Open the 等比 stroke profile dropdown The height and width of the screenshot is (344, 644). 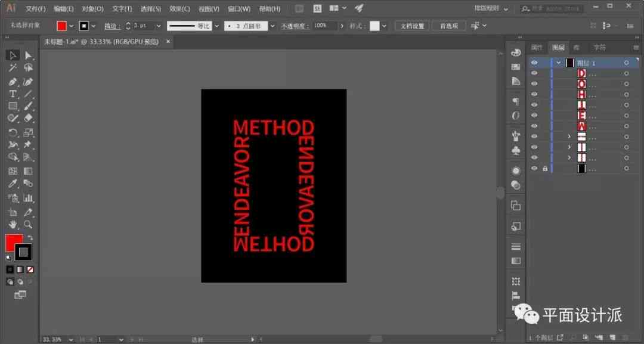(x=216, y=26)
